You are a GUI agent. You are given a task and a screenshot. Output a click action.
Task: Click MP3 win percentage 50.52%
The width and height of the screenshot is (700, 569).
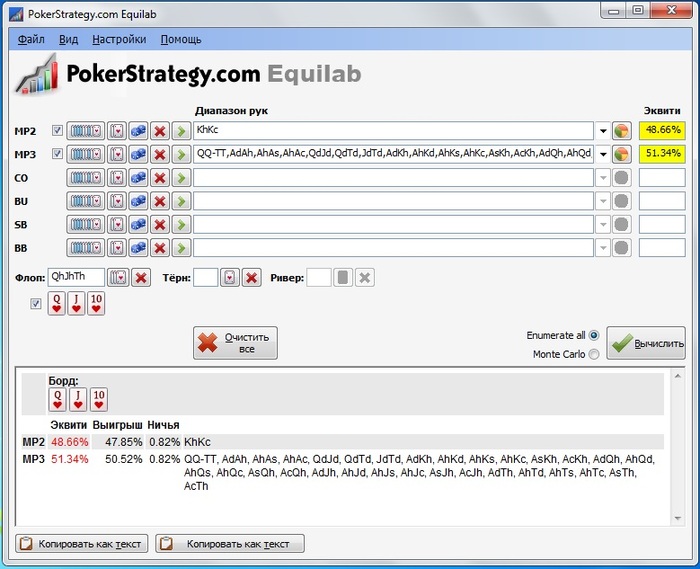tap(124, 459)
